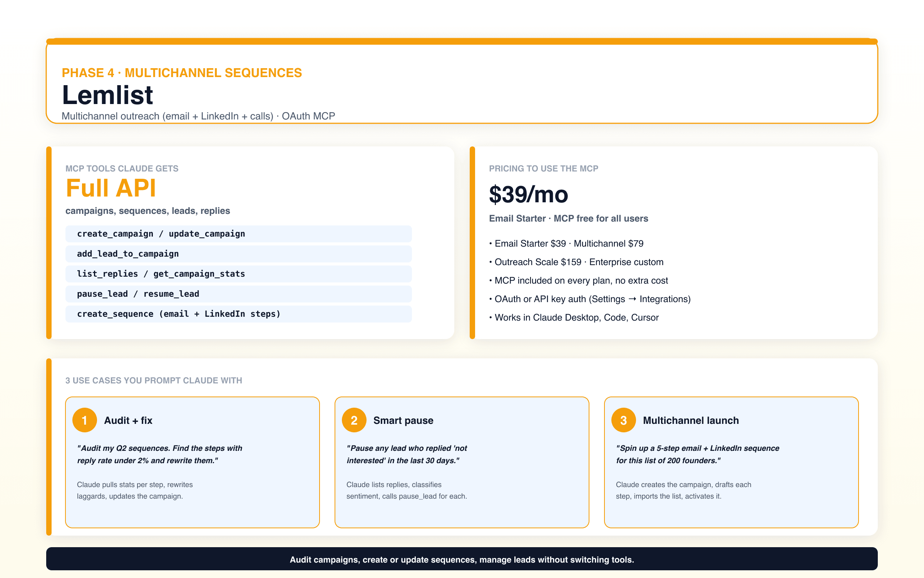Click the Email Starter $39 · Multichannel $79 bullet
This screenshot has width=924, height=578.
point(566,244)
